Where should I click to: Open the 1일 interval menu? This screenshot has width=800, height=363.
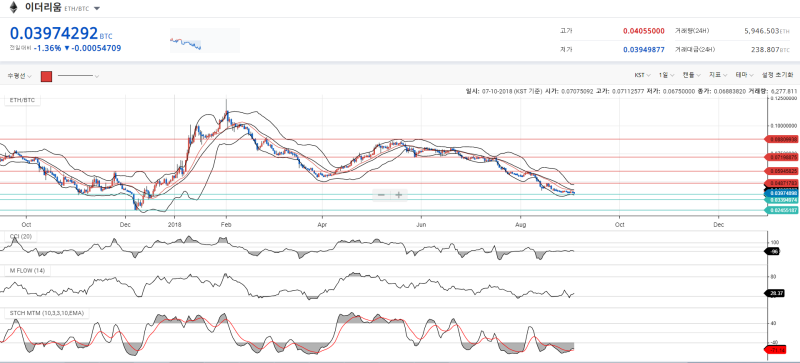pyautogui.click(x=665, y=75)
